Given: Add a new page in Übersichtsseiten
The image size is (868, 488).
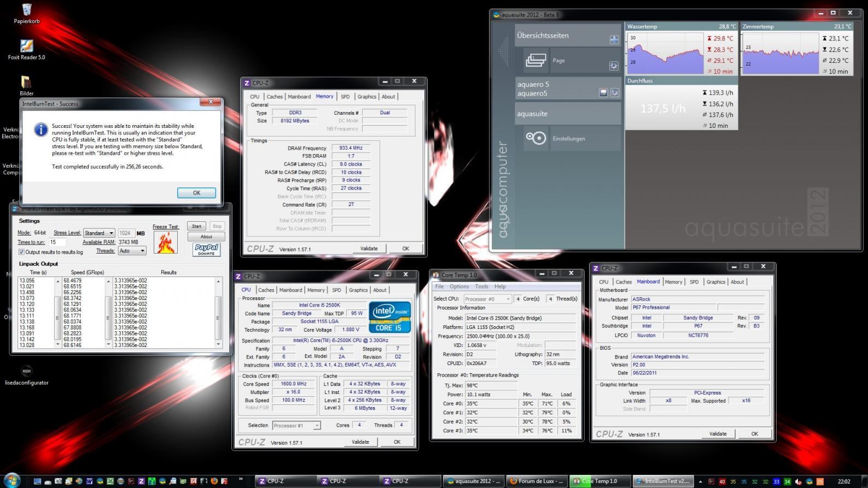Looking at the screenshot, I should pos(614,39).
